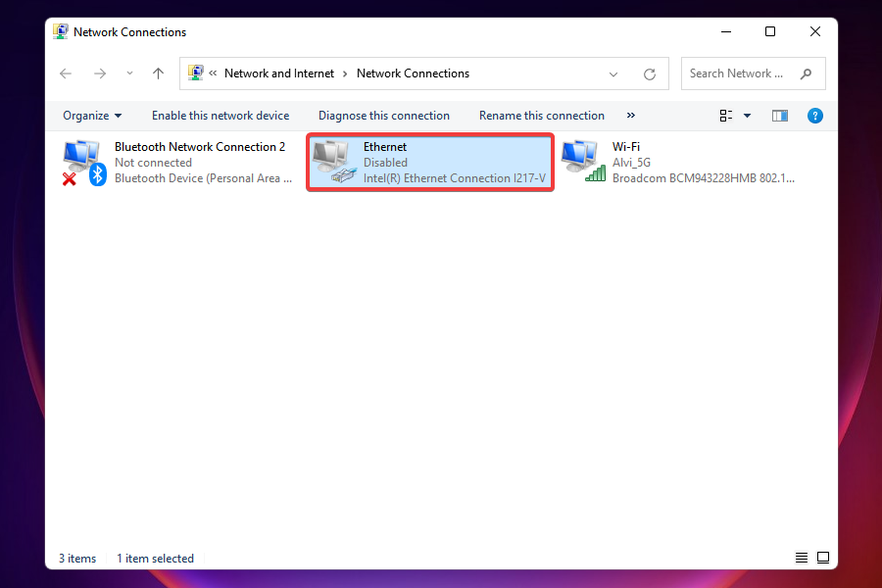Select the Wi-Fi adapter icon
882x588 pixels.
tap(583, 162)
